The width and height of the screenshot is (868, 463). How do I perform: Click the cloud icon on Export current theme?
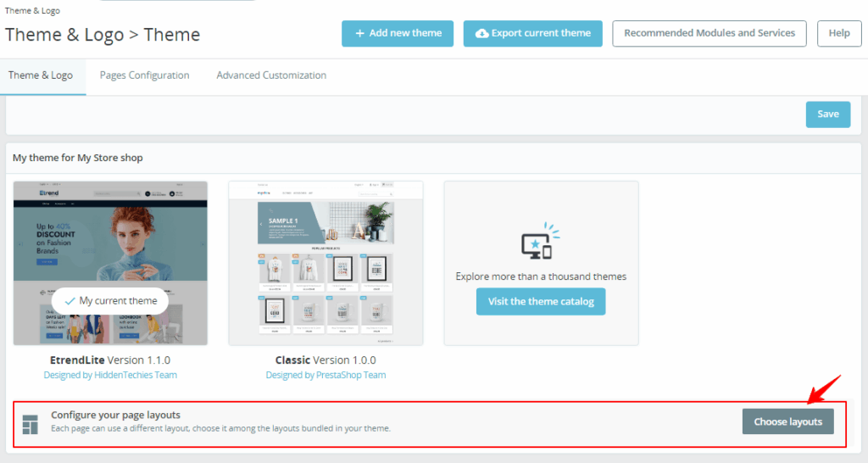482,34
